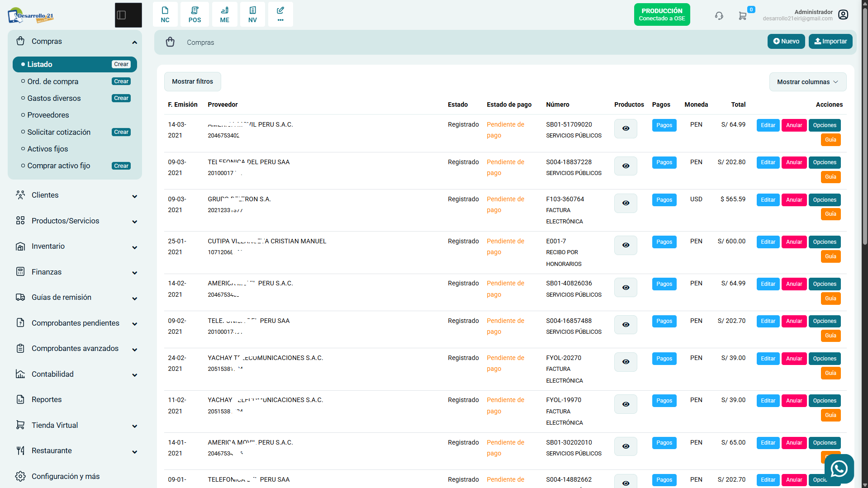Click the Nuevo button

(x=786, y=41)
